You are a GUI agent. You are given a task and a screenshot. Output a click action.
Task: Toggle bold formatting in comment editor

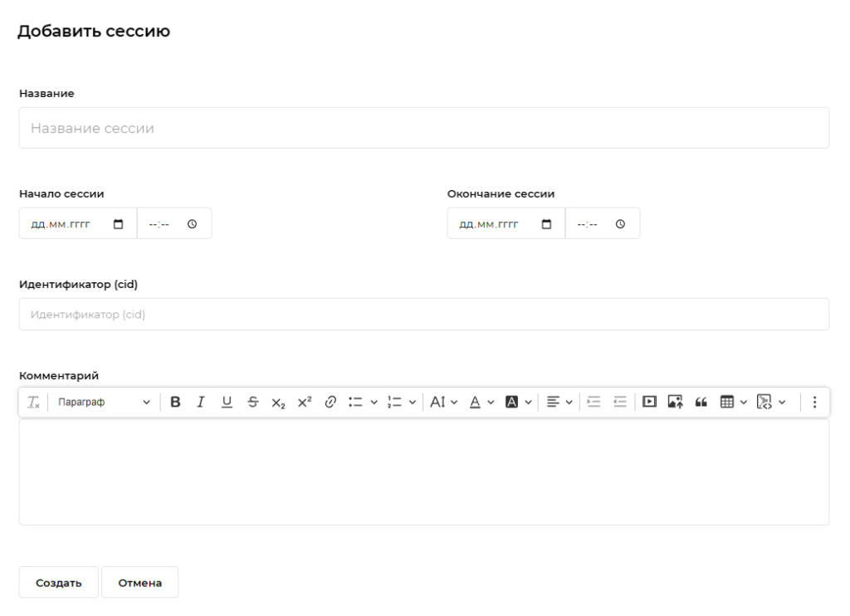pos(175,403)
